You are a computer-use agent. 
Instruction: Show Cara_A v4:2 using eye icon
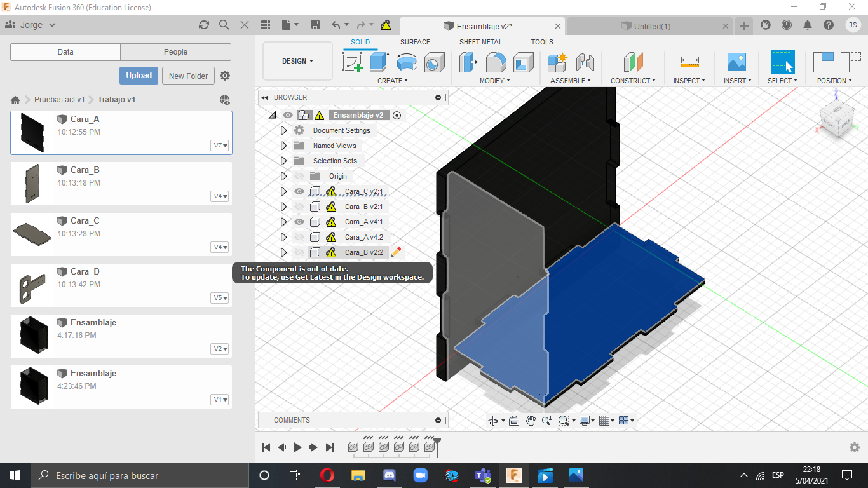pyautogui.click(x=299, y=237)
